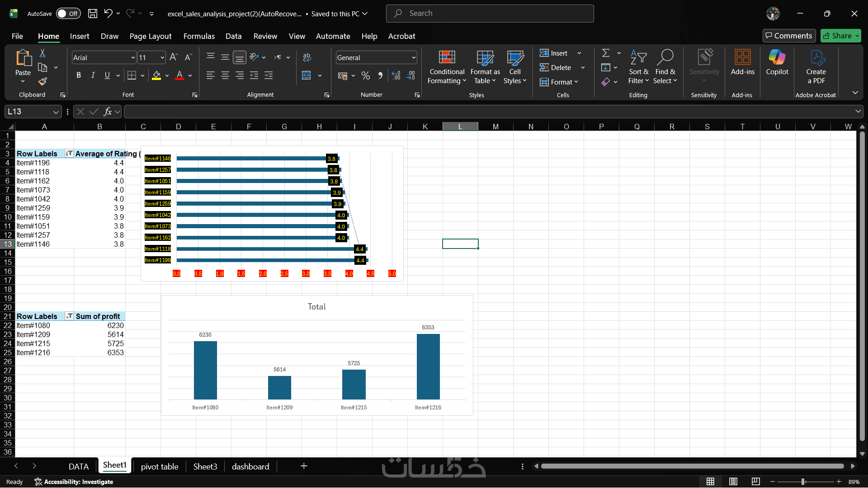Open the font name dropdown showing Arial
Viewport: 868px width, 488px height.
(133, 58)
